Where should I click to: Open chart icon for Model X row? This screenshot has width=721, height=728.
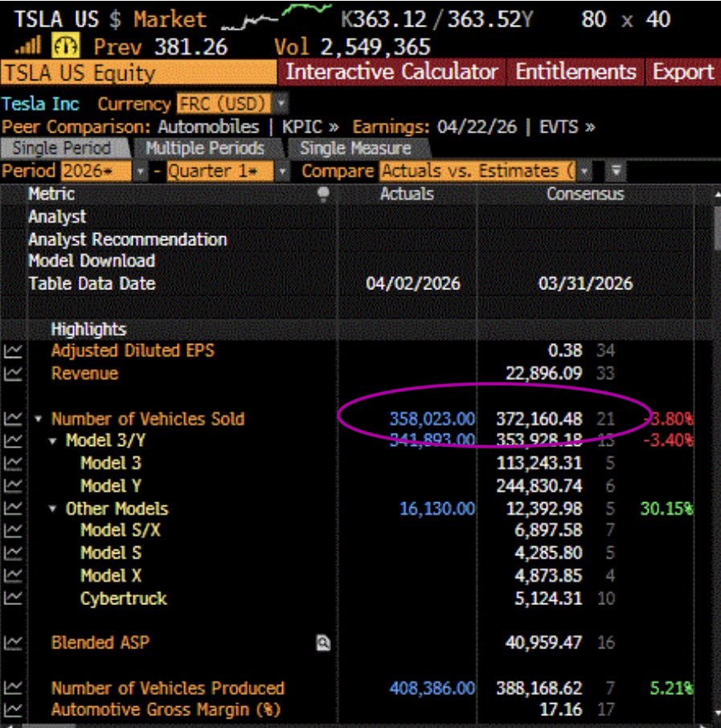pyautogui.click(x=13, y=575)
